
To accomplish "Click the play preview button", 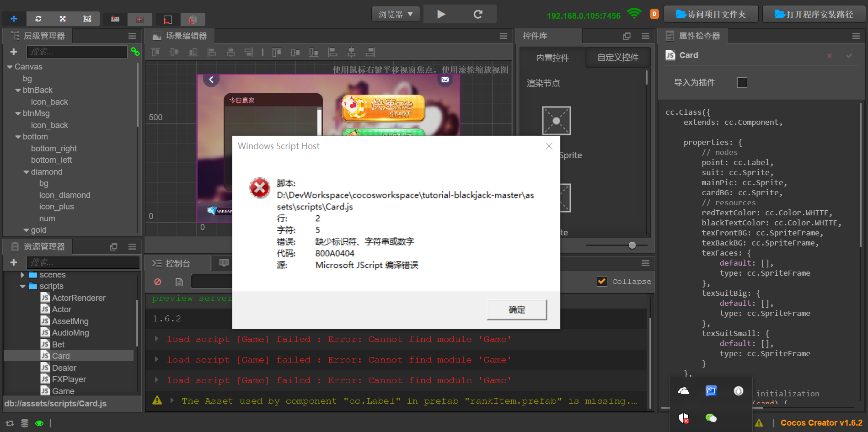I will pos(441,14).
